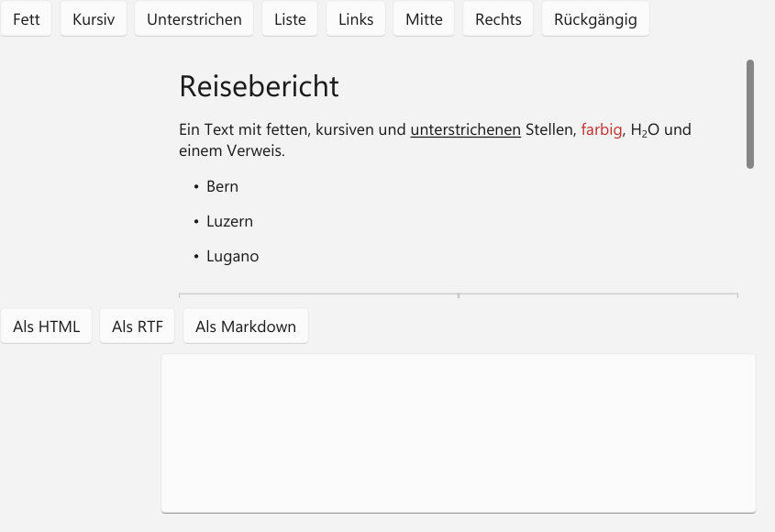The width and height of the screenshot is (775, 532).
Task: Click the list item Luzern
Action: click(230, 221)
